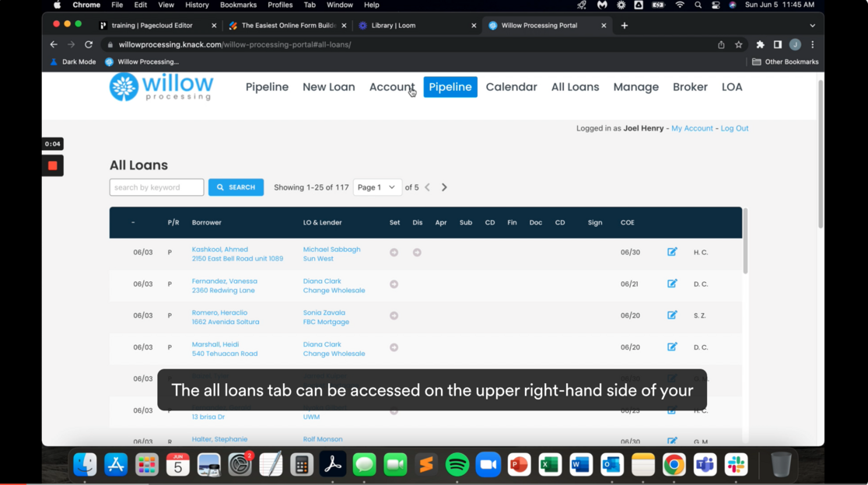Open the edit form for Kashkool, Ahmed
The height and width of the screenshot is (485, 868).
click(671, 252)
